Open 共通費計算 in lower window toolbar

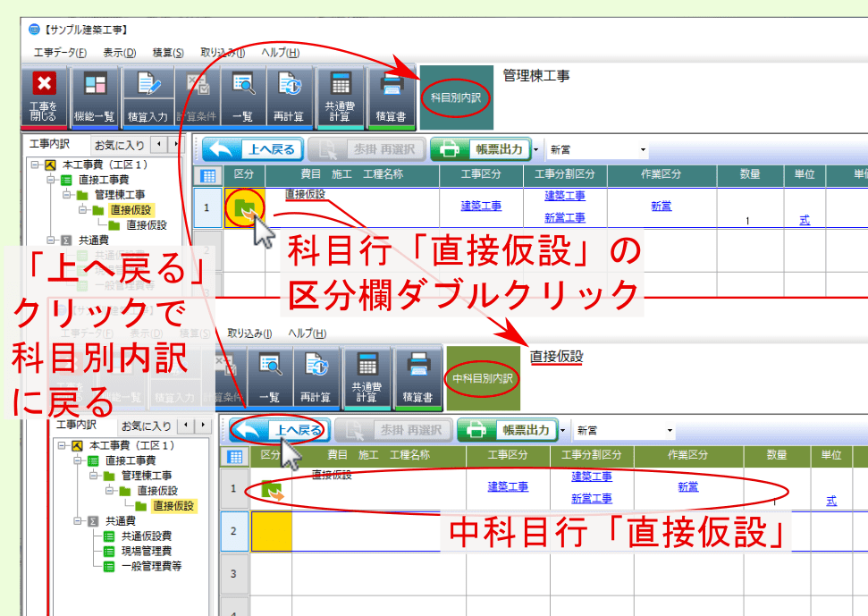[367, 377]
